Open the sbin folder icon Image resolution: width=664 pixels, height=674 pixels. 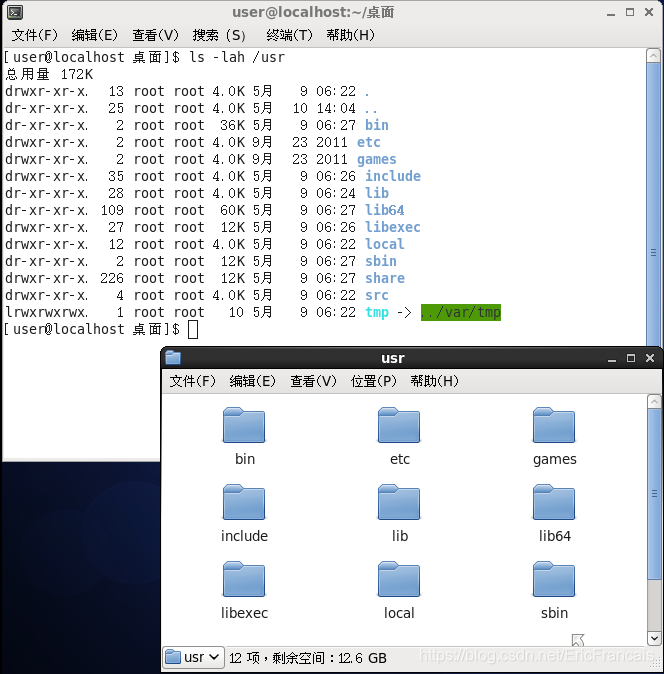click(554, 579)
